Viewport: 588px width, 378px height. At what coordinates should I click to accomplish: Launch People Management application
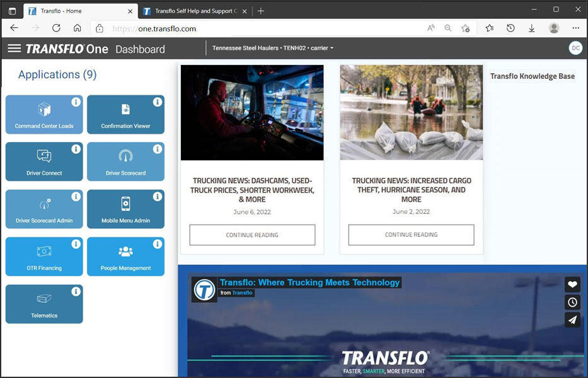point(125,256)
